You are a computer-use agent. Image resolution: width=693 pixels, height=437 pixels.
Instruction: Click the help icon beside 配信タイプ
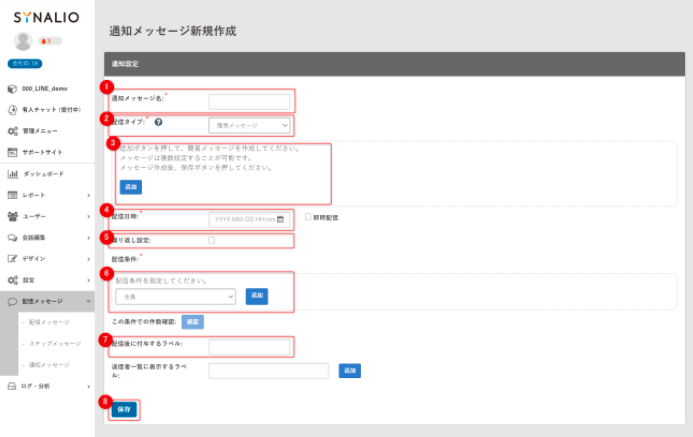(x=159, y=122)
